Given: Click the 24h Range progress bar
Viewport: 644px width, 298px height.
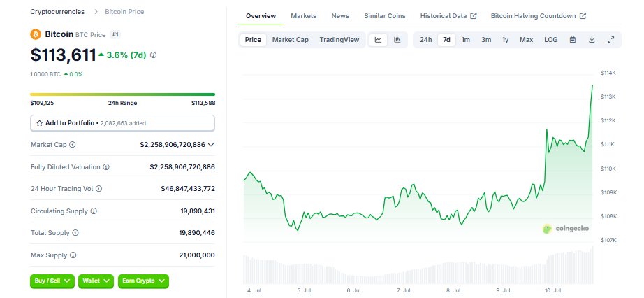Looking at the screenshot, I should pyautogui.click(x=122, y=94).
